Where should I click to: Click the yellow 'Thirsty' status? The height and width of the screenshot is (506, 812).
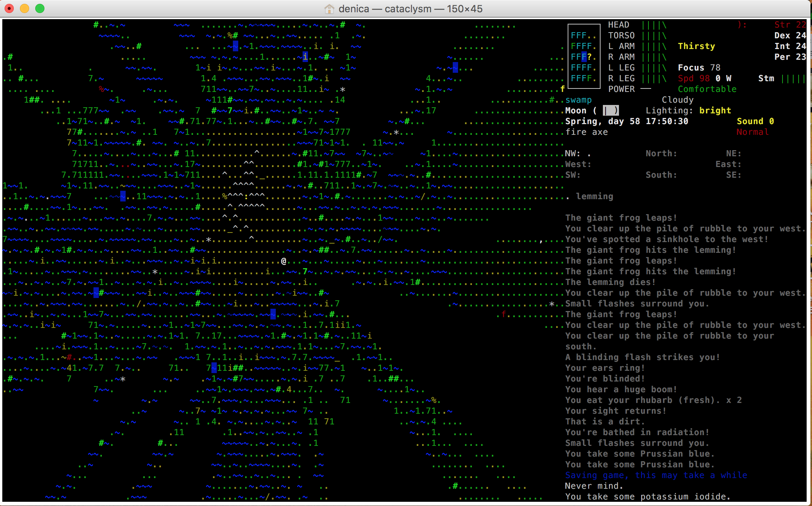point(696,46)
